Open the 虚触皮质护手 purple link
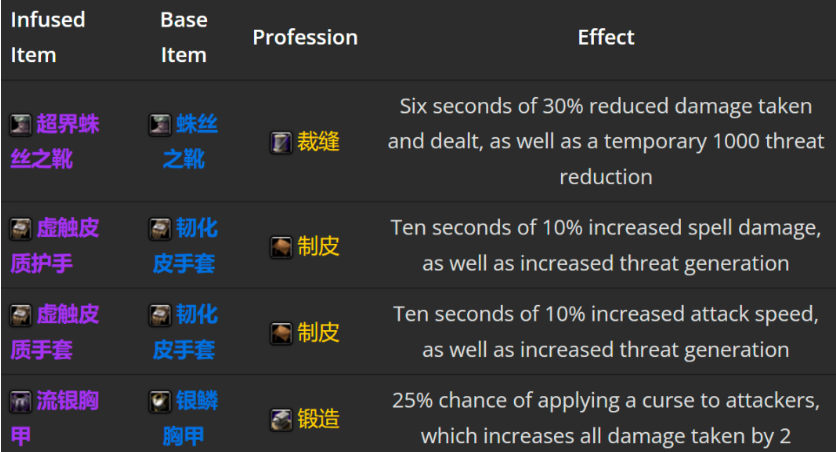The height and width of the screenshot is (452, 836). point(55,246)
